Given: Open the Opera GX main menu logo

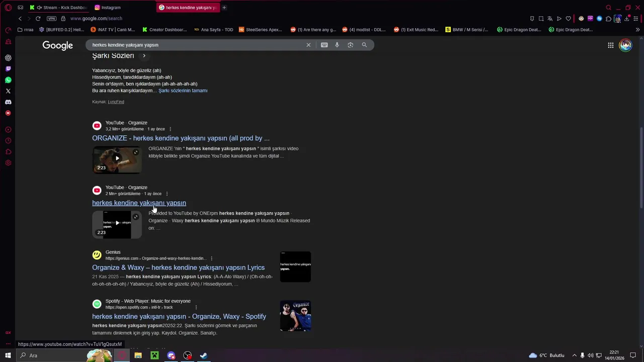Looking at the screenshot, I should (8, 8).
